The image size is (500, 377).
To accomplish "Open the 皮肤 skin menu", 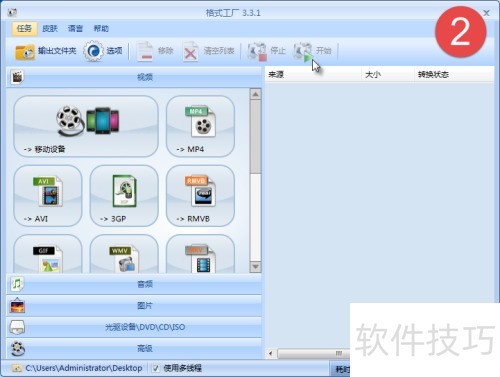I will [50, 29].
